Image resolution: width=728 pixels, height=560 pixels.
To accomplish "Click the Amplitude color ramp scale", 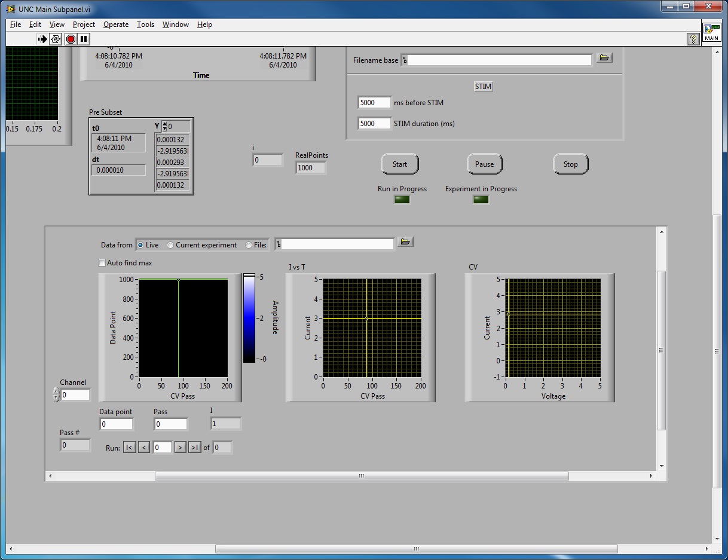I will [x=249, y=318].
